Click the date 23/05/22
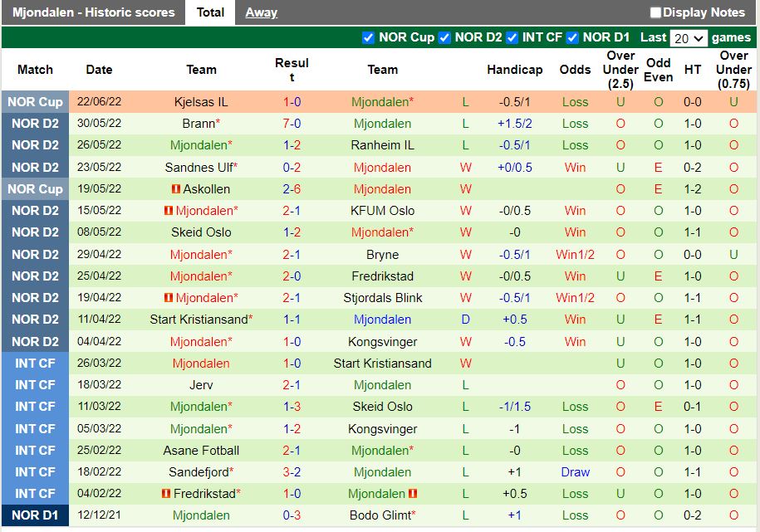 (x=99, y=167)
